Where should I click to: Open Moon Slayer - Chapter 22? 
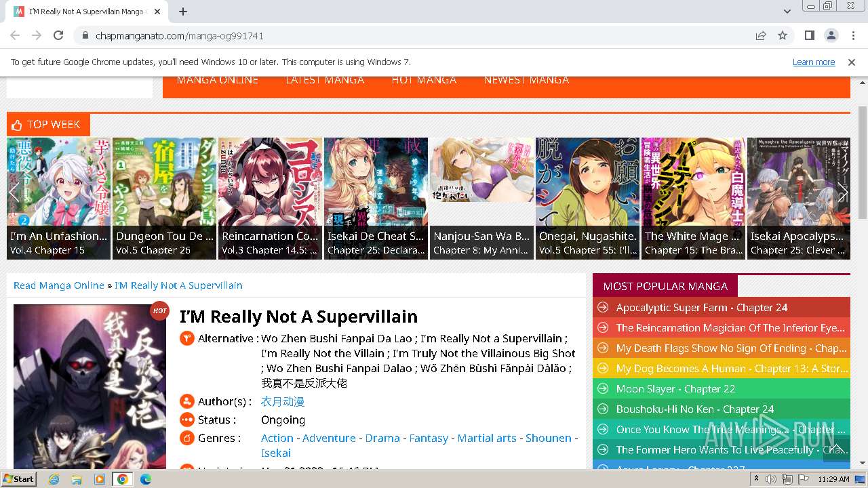click(x=675, y=389)
